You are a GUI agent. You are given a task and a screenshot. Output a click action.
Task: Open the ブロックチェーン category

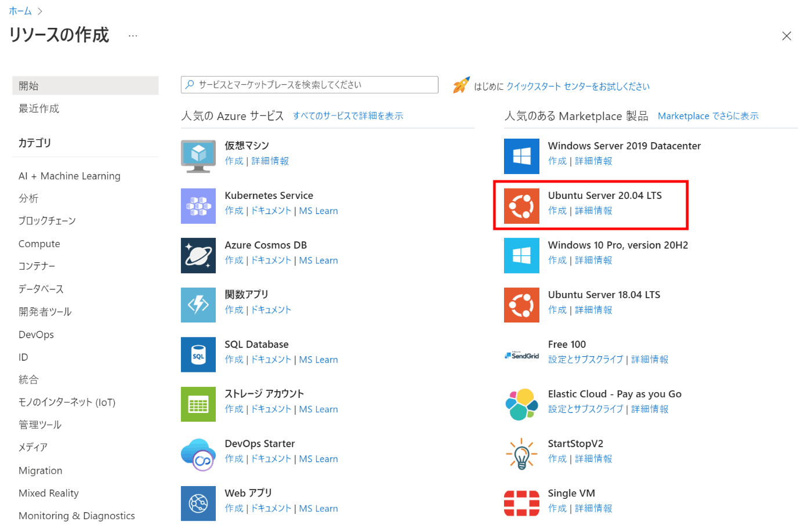coord(47,221)
